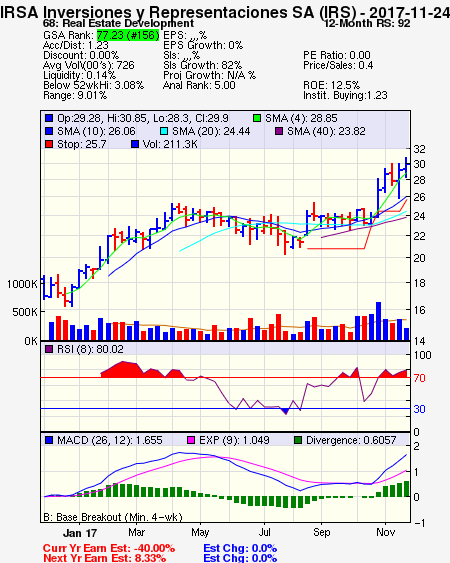Click the 'B: Base Breakout (Min. 4-wk)' note

click(113, 517)
